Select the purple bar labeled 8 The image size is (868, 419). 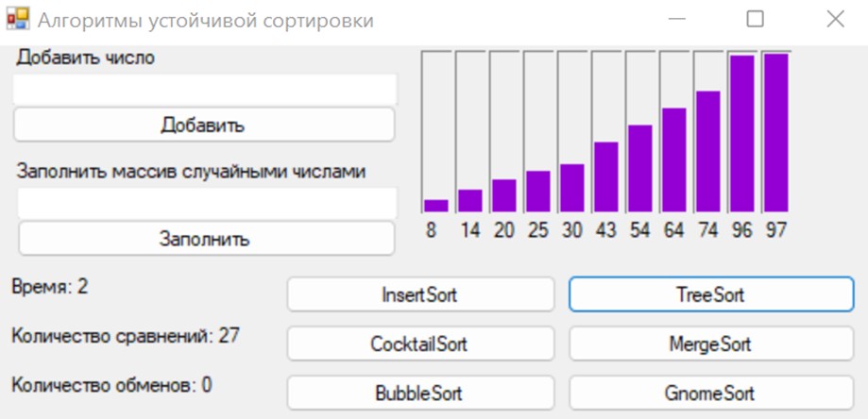tap(435, 206)
